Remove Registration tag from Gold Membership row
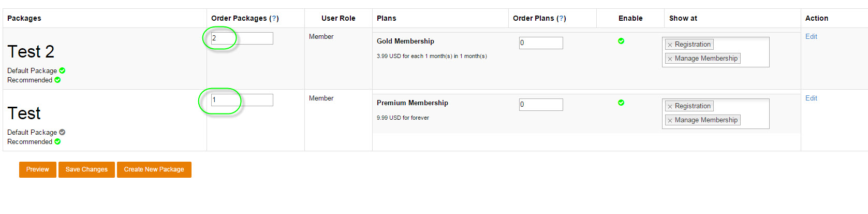868x214 pixels. 670,45
